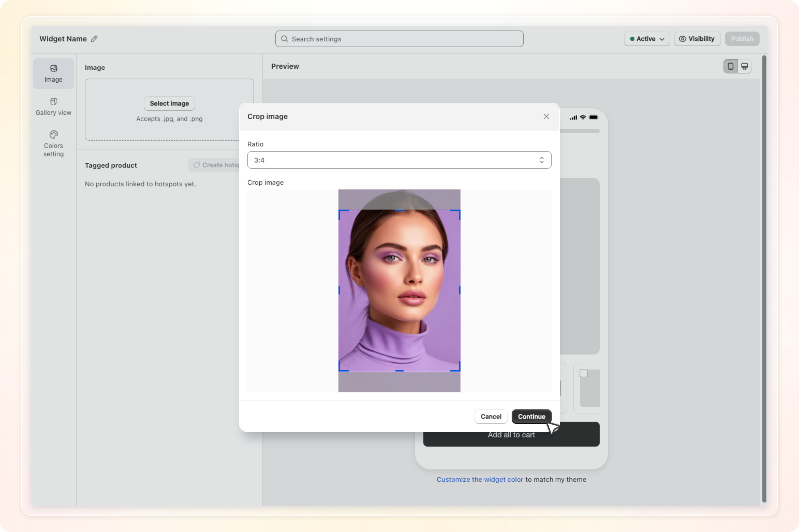
Task: Click the bottom-left crop corner handle
Action: pos(343,367)
